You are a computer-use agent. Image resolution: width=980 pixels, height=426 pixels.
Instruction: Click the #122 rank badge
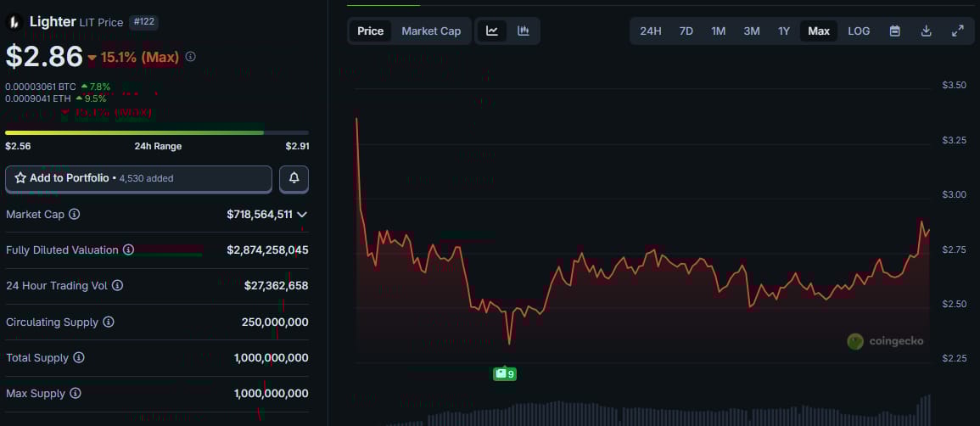(x=143, y=22)
